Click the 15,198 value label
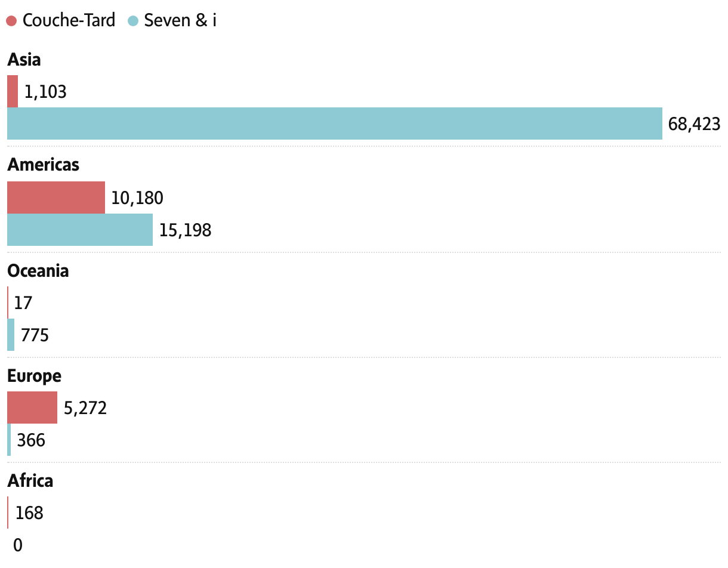The height and width of the screenshot is (568, 728). coord(185,230)
